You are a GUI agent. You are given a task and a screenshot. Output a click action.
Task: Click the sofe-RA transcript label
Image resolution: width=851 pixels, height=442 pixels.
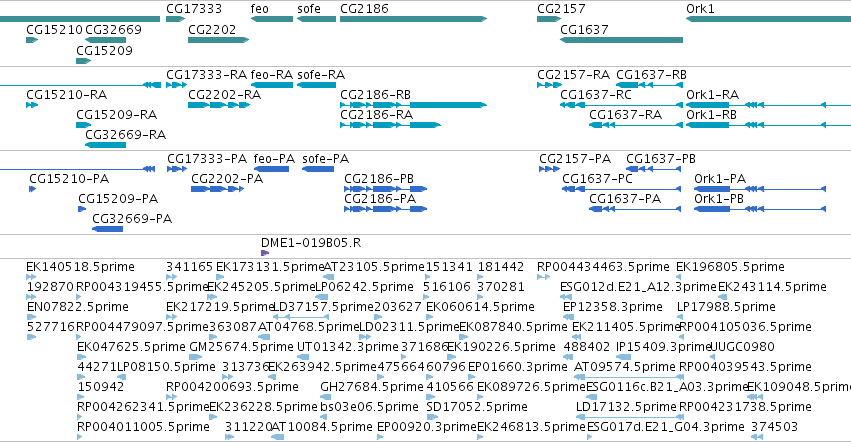pos(321,74)
